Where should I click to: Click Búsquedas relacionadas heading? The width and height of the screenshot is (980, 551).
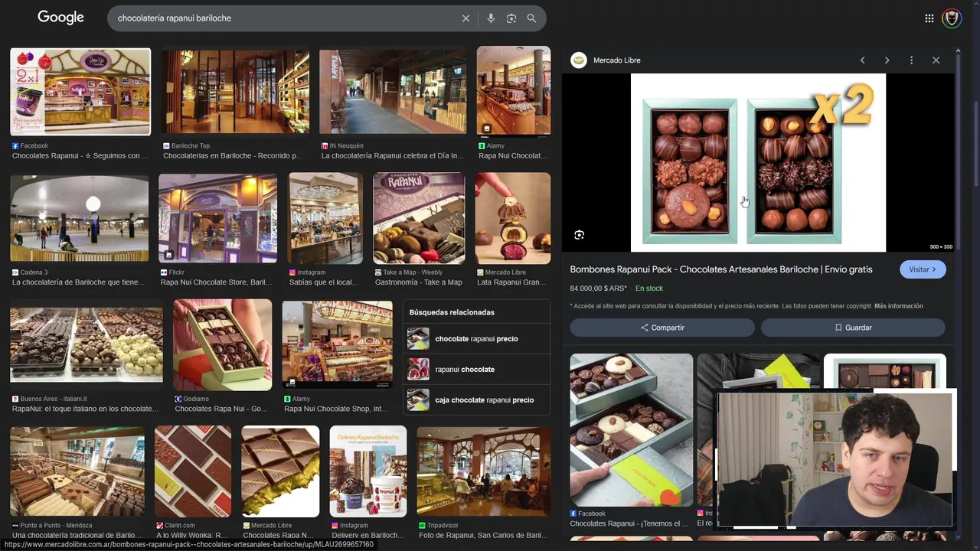point(452,312)
